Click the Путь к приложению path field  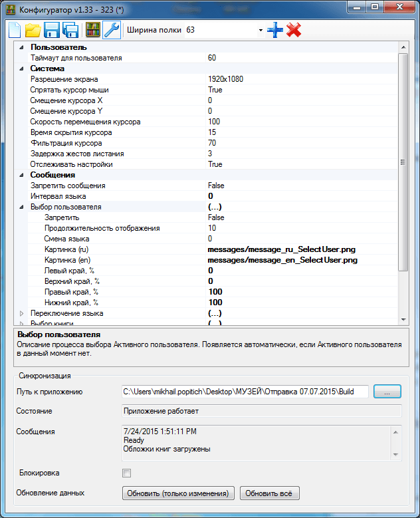pos(245,392)
